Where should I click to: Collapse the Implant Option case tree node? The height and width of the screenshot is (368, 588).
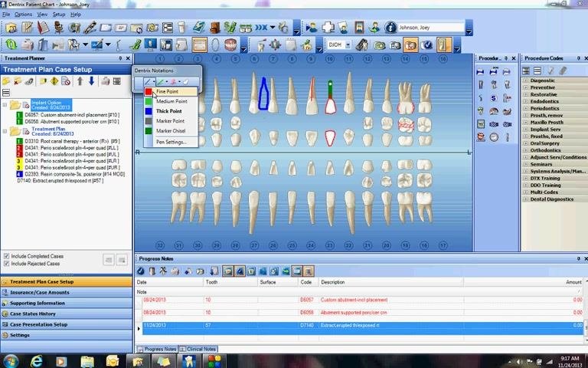[5, 105]
